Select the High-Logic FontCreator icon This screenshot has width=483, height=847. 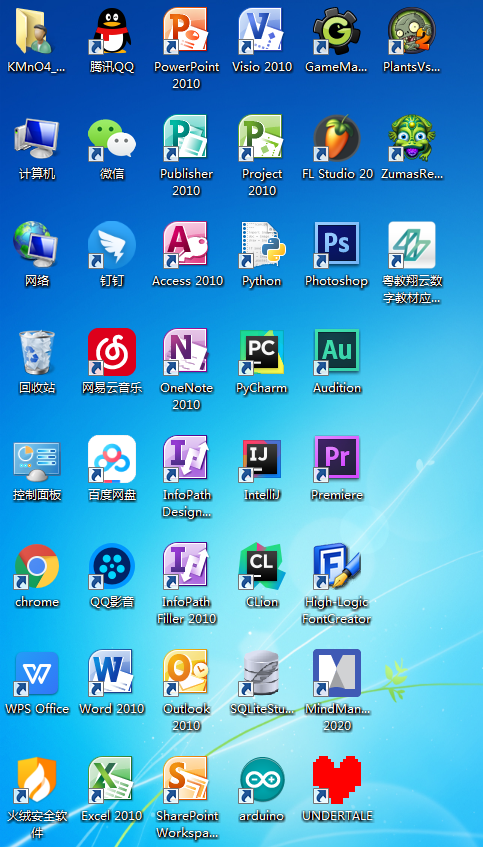pos(337,566)
